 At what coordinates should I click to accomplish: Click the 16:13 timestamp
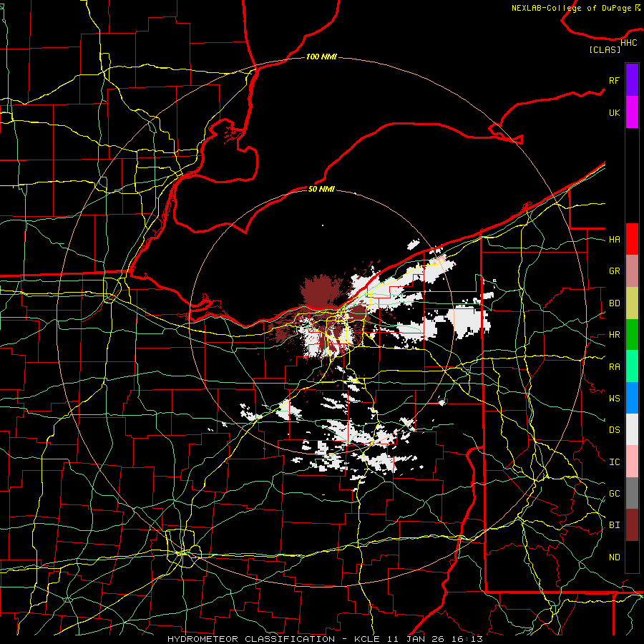466,639
